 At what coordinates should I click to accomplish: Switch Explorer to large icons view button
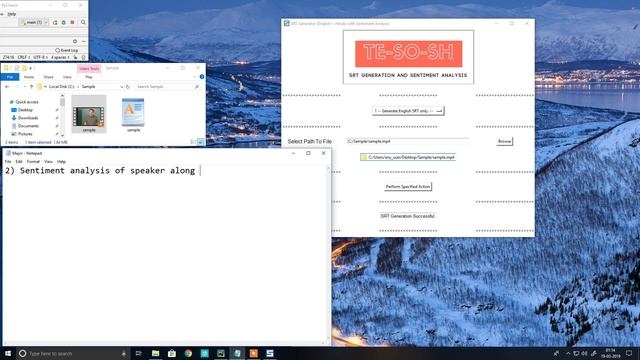coord(200,142)
